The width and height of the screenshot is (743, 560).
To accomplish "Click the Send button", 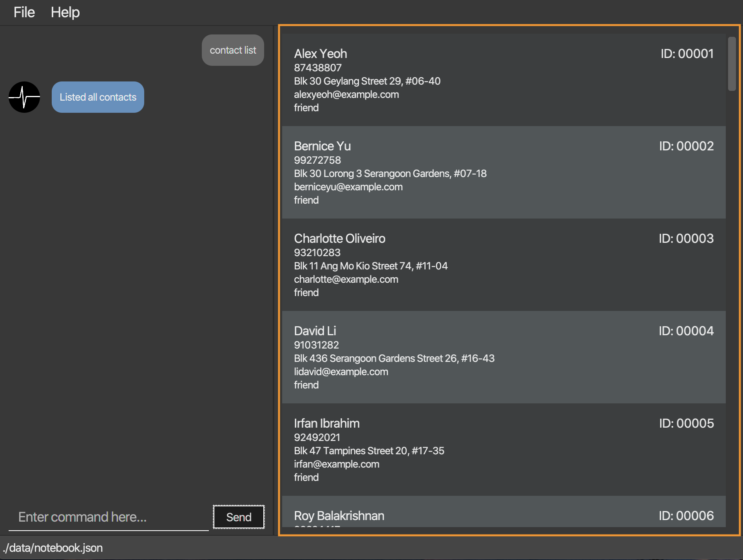I will point(239,517).
